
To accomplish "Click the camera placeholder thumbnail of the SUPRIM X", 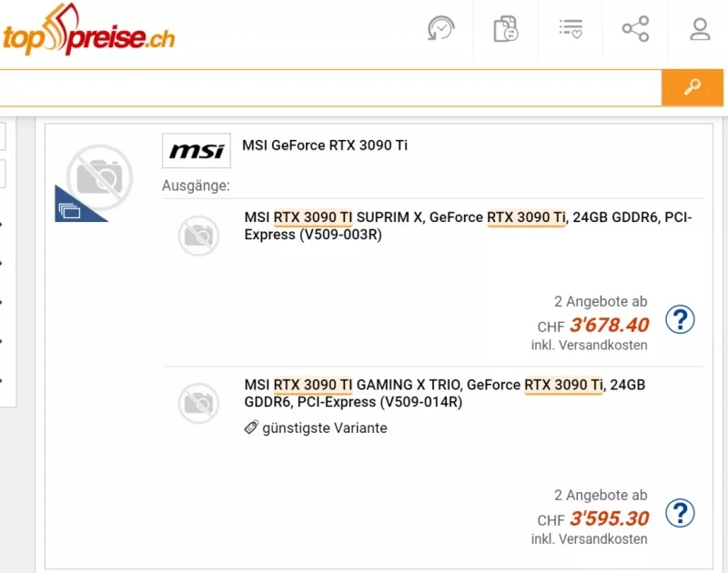I will pyautogui.click(x=198, y=236).
